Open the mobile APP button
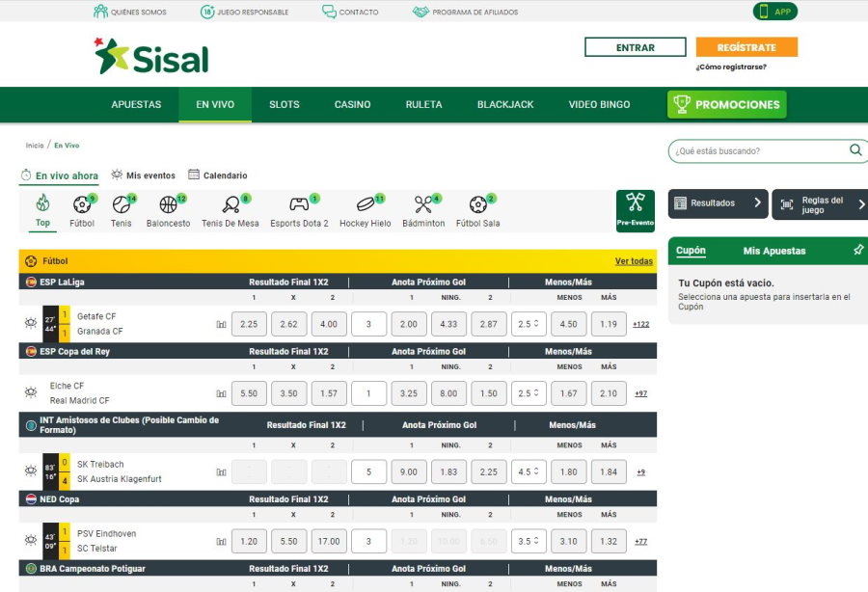 click(x=775, y=11)
